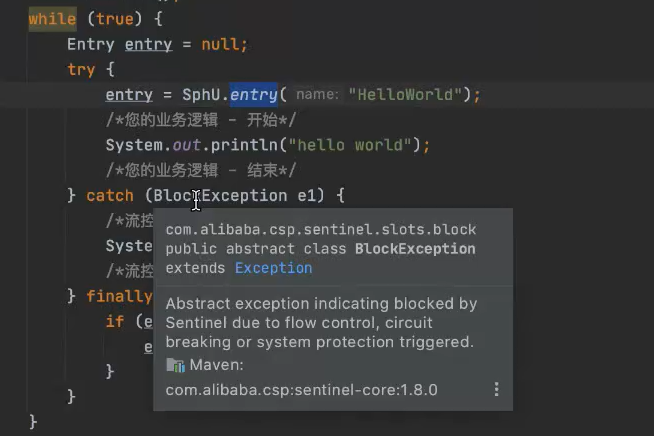Click the try keyword

point(81,70)
